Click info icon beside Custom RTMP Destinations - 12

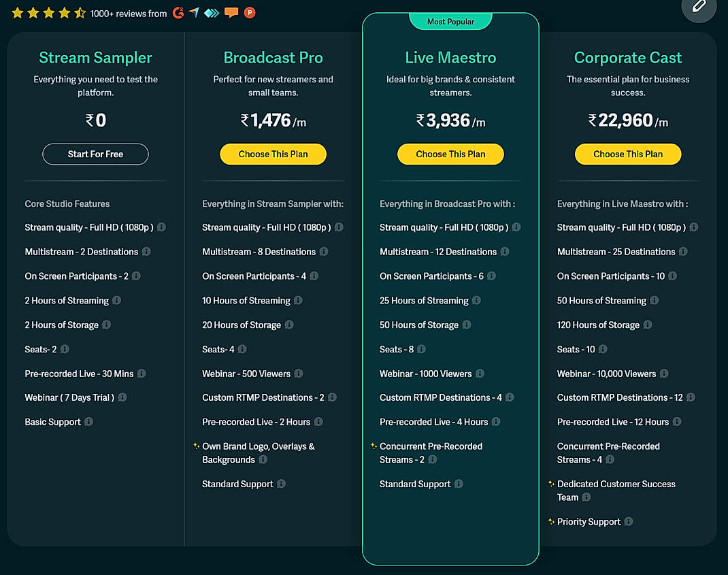[x=692, y=397]
